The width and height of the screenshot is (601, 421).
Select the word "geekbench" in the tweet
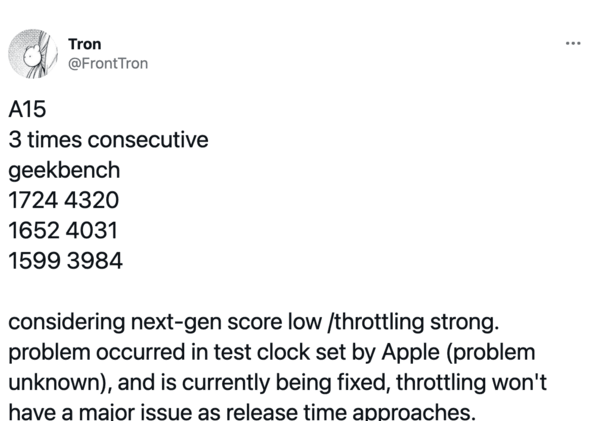click(x=64, y=170)
